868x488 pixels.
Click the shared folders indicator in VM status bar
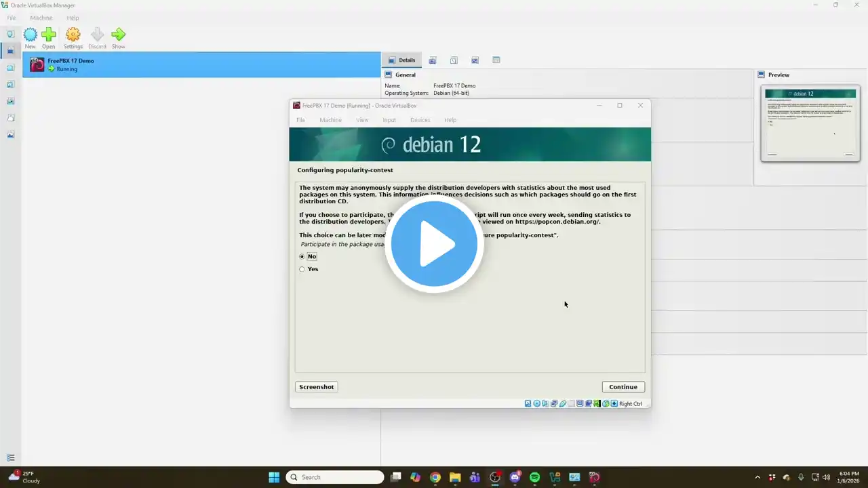point(572,403)
